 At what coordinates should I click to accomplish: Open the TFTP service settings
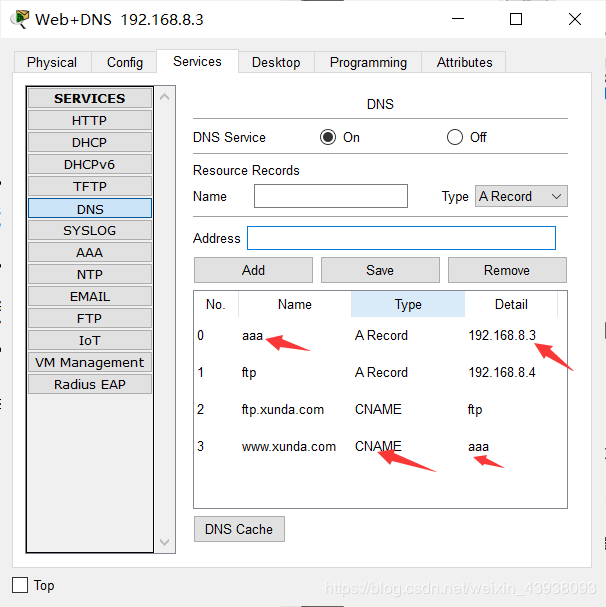[x=89, y=187]
